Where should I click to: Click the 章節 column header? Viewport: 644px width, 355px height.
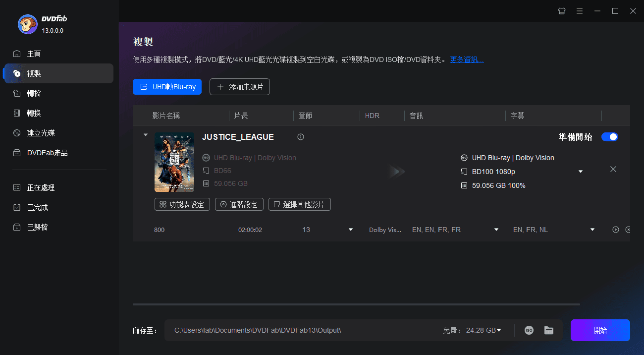coord(306,116)
